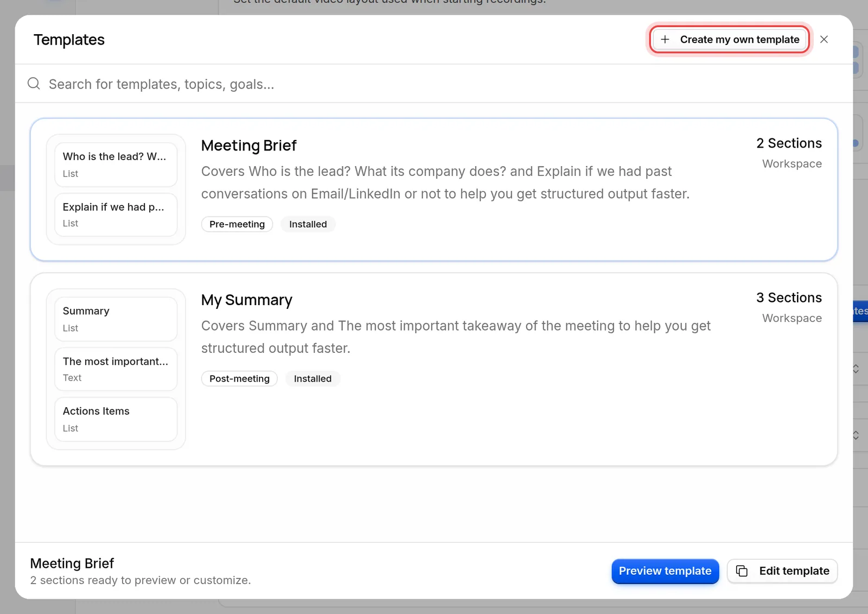
Task: Select the Meeting Brief template title
Action: 249,145
